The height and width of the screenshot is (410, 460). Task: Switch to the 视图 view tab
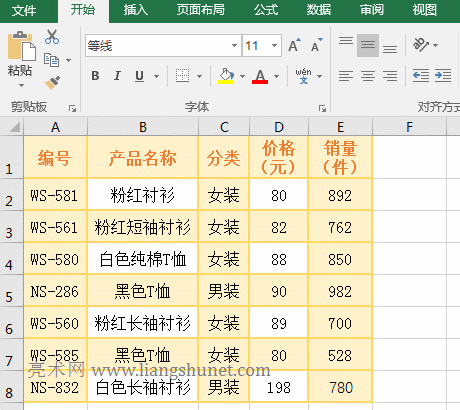424,10
